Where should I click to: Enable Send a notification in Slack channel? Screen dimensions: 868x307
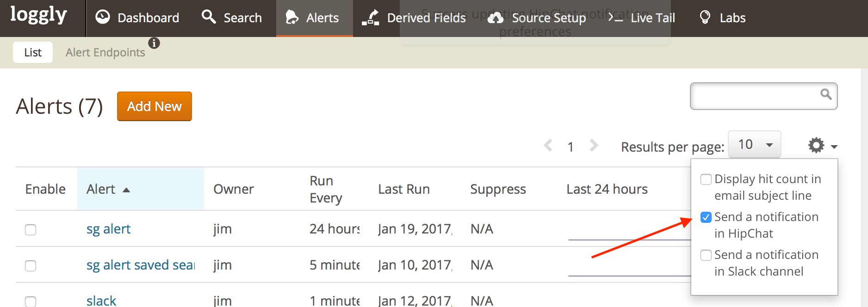tap(706, 255)
